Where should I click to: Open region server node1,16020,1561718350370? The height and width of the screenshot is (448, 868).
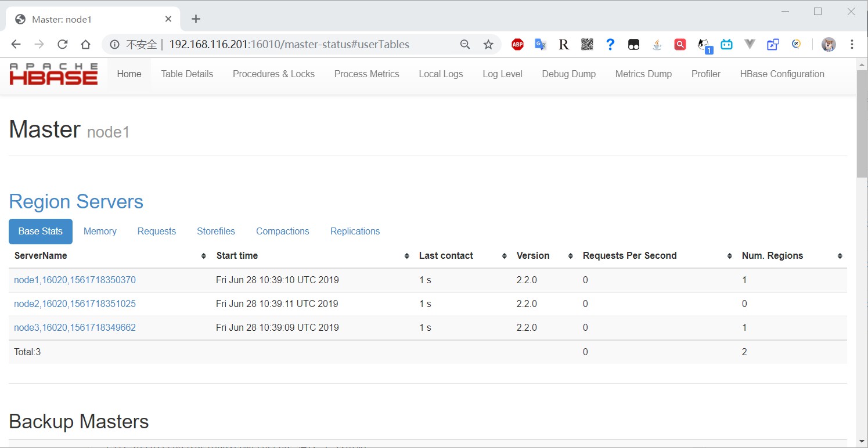(x=75, y=280)
